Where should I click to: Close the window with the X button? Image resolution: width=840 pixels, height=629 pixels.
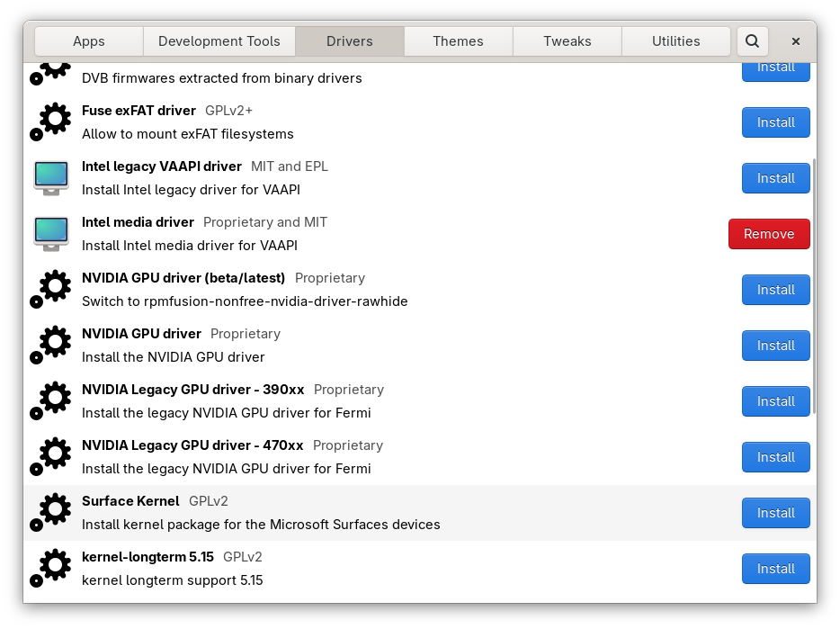click(x=796, y=41)
